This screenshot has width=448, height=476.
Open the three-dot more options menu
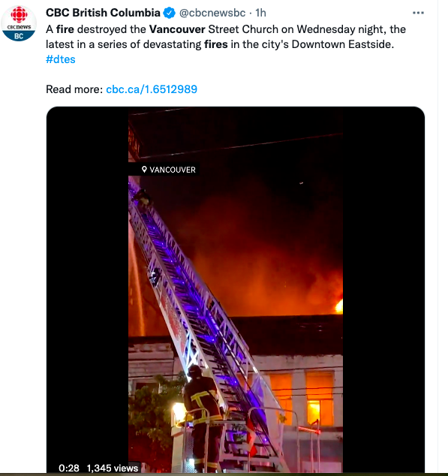[418, 13]
